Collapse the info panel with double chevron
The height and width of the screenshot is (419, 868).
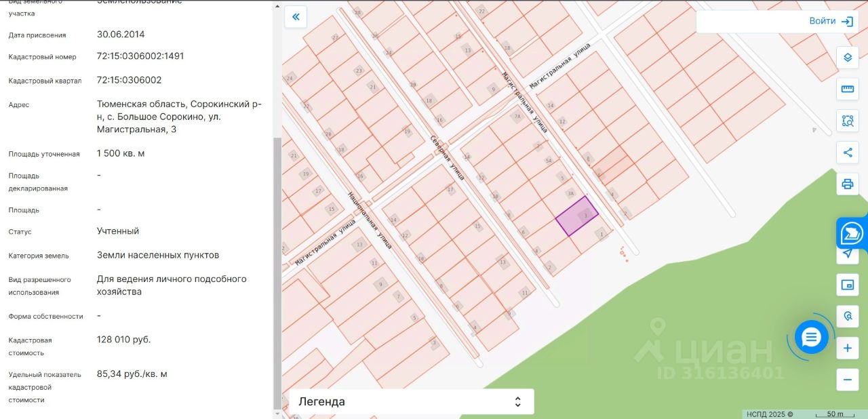(x=296, y=17)
